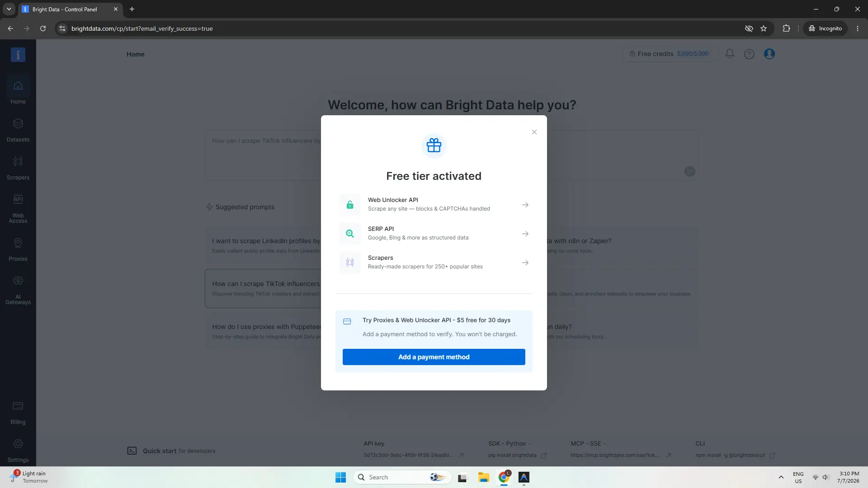Expand the SDK - Python dropdown
Screen dimensions: 868x488
[509, 443]
